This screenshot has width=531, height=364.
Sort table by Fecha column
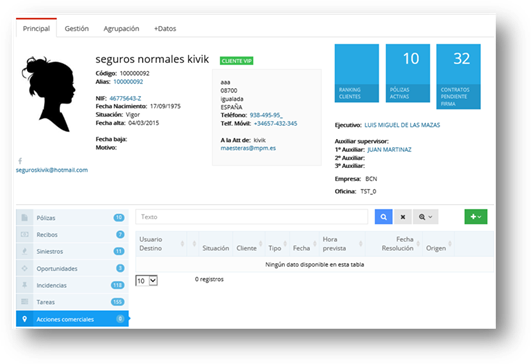(304, 244)
